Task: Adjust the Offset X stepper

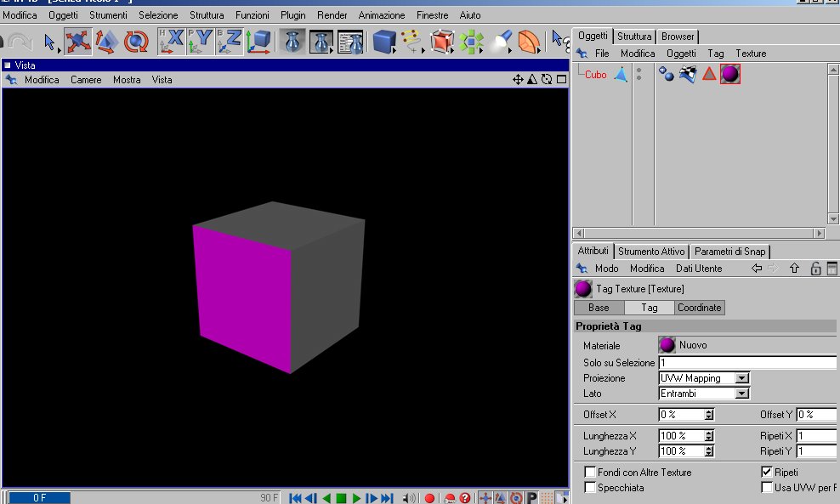Action: coord(709,415)
